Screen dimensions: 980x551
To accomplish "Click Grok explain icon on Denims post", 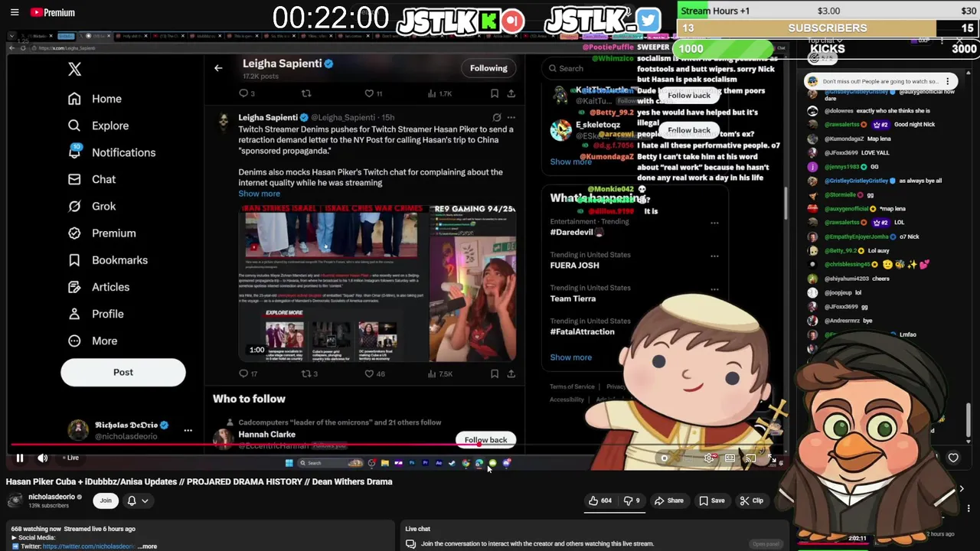I will (497, 117).
